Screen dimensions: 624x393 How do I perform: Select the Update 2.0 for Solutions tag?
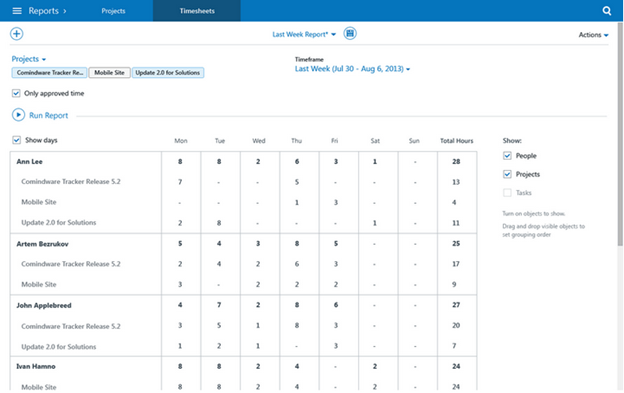click(x=168, y=73)
